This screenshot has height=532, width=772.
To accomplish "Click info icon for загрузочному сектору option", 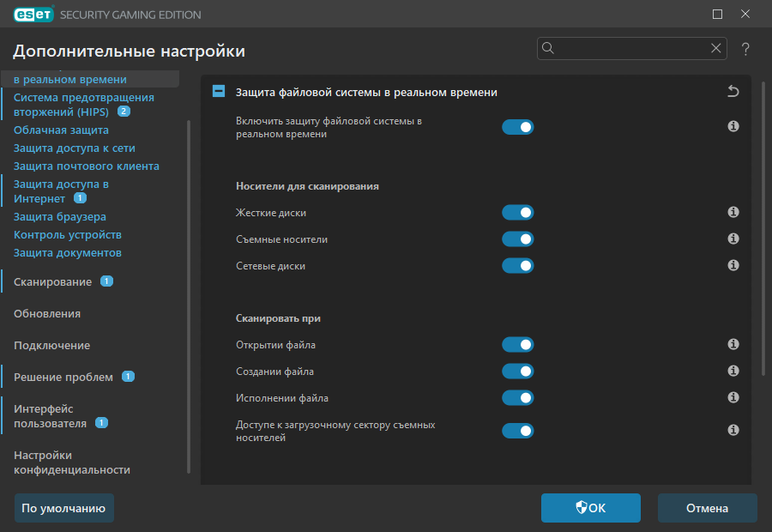I will tap(733, 431).
